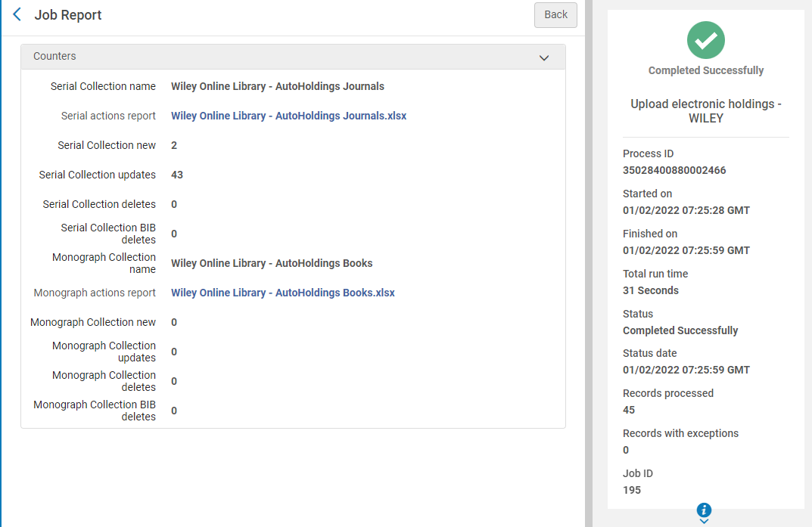This screenshot has height=527, width=812.
Task: Click the Serial actions report label
Action: 108,116
